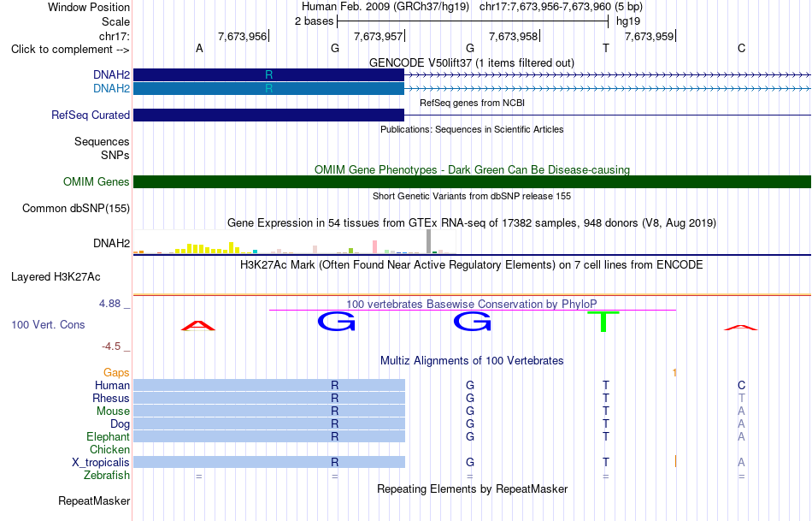Click the Human row C base
The image size is (812, 521).
pos(742,385)
